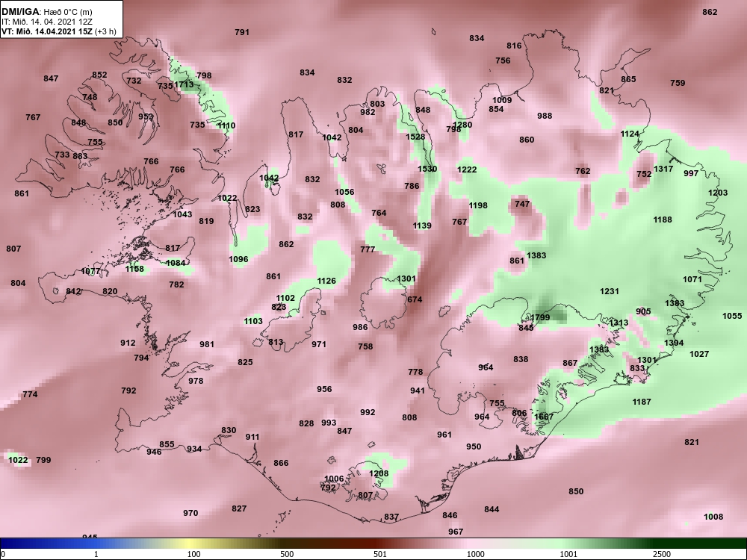Click the 1124 value in the northeast
This screenshot has height=560, width=747.
(x=630, y=134)
